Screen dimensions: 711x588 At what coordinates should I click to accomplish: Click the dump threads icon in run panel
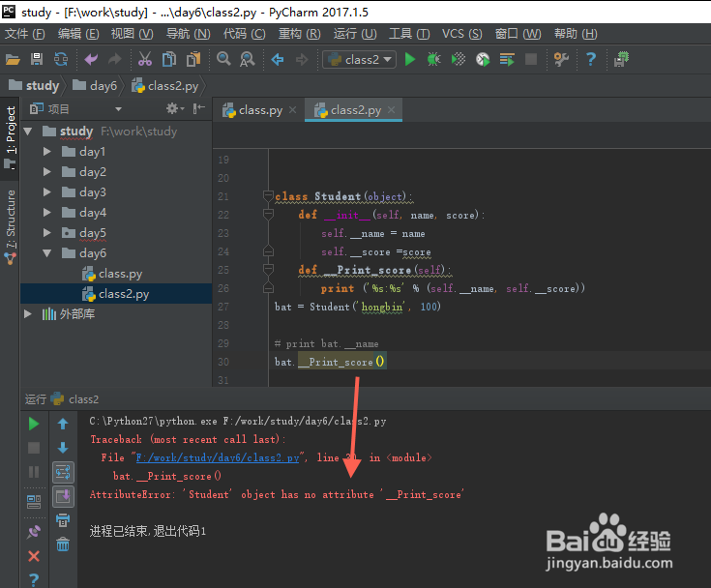pos(34,501)
